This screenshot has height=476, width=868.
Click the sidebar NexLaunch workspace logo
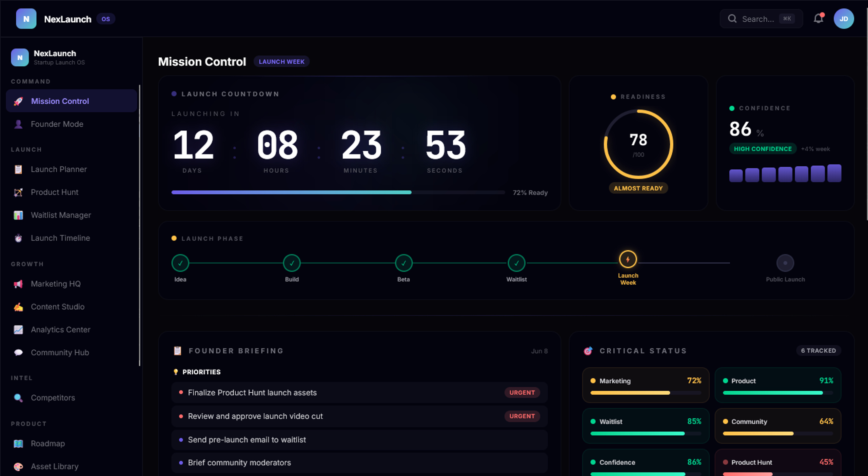(20, 58)
